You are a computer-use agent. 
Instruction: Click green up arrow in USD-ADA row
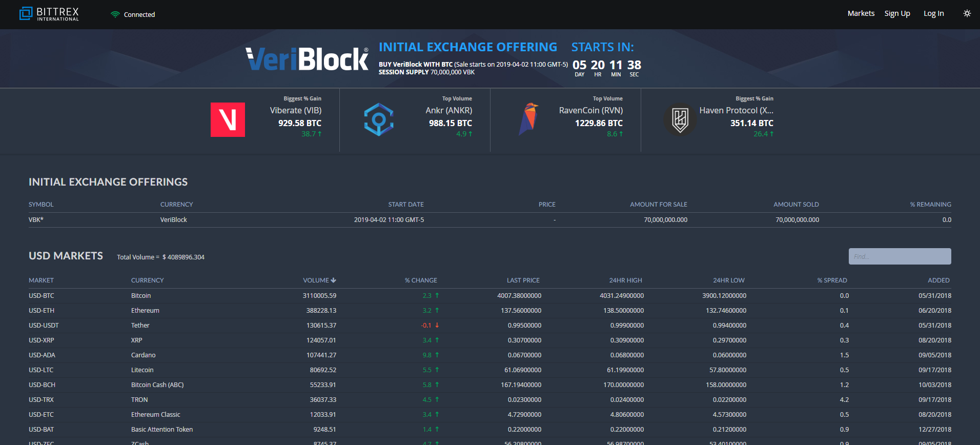(x=437, y=355)
